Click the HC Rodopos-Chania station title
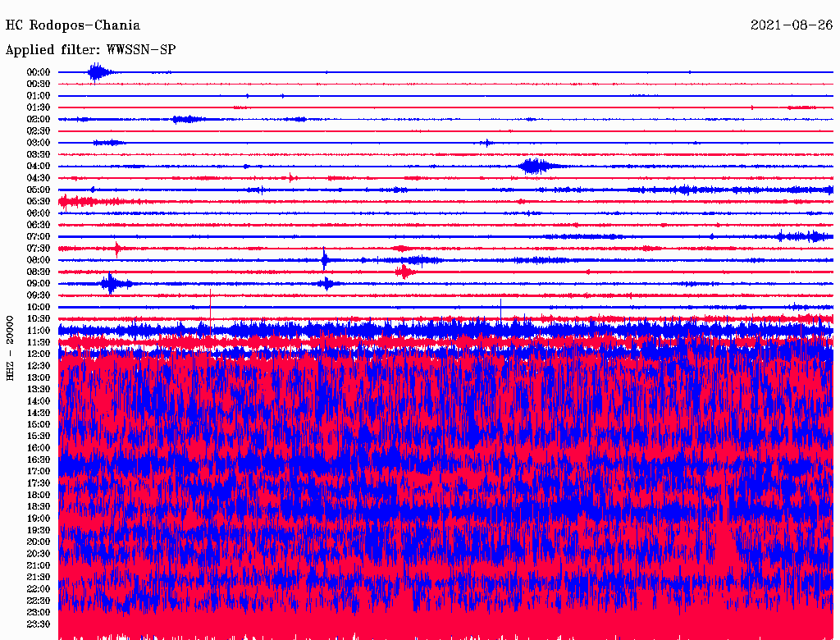 73,25
